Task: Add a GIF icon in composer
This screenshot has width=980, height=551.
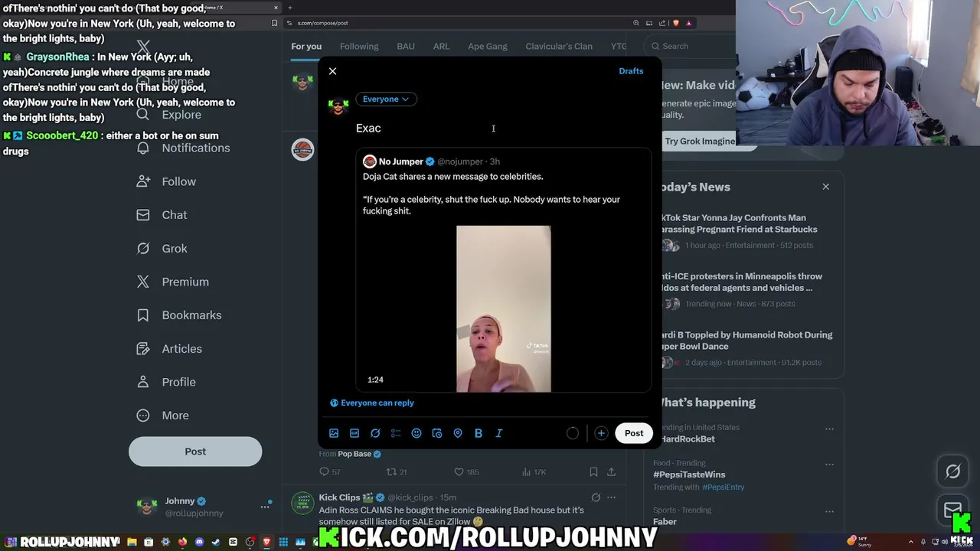Action: [354, 433]
